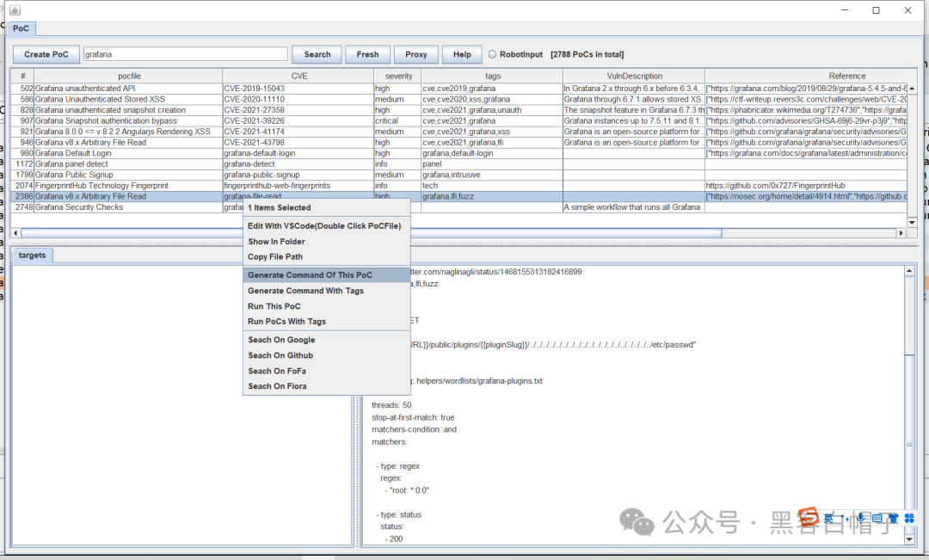Choose Generate Command With Tags
This screenshot has width=929, height=560.
click(327, 291)
